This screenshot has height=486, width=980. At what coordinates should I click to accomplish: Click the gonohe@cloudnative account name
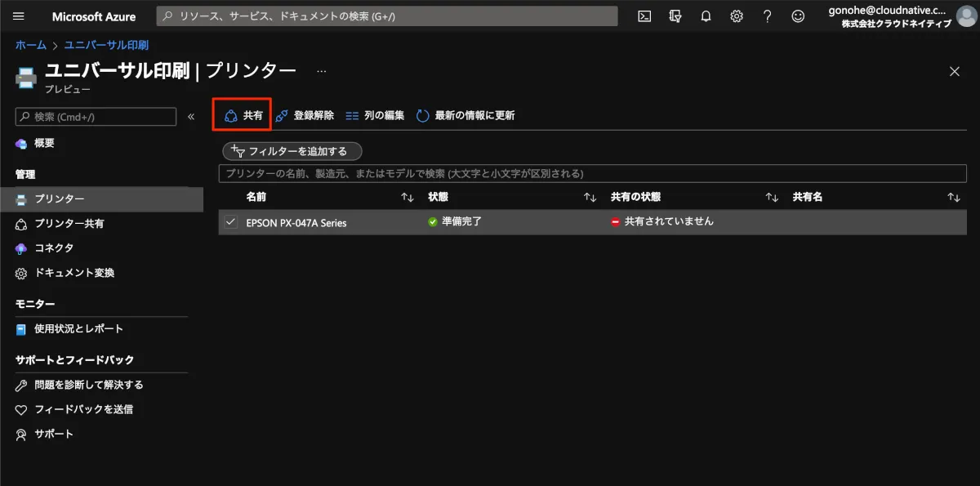click(889, 11)
